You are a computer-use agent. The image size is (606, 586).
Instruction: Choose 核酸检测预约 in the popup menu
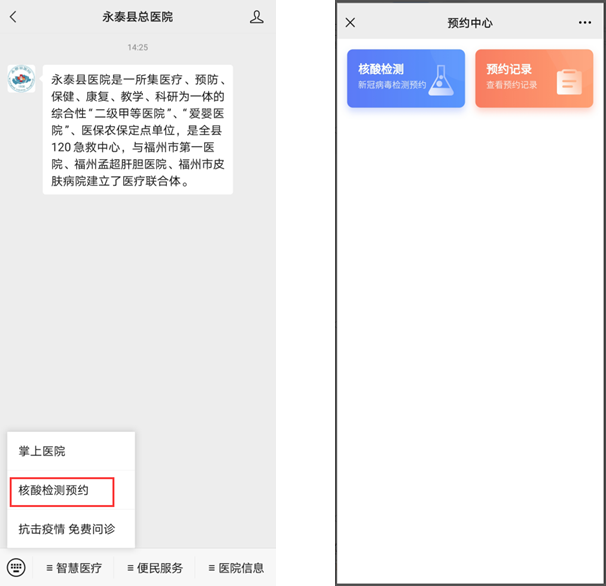point(54,490)
